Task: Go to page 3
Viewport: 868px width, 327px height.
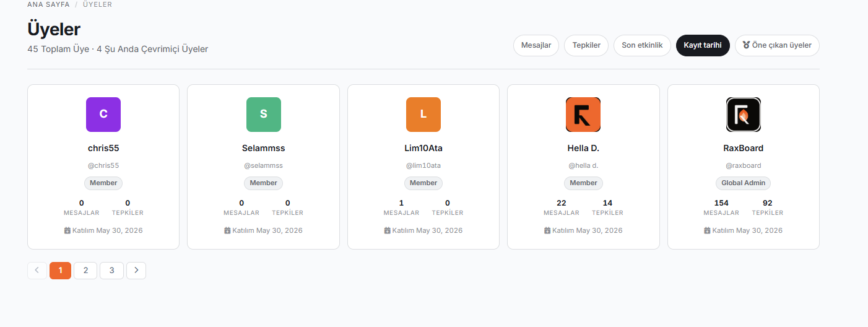Action: tap(111, 270)
